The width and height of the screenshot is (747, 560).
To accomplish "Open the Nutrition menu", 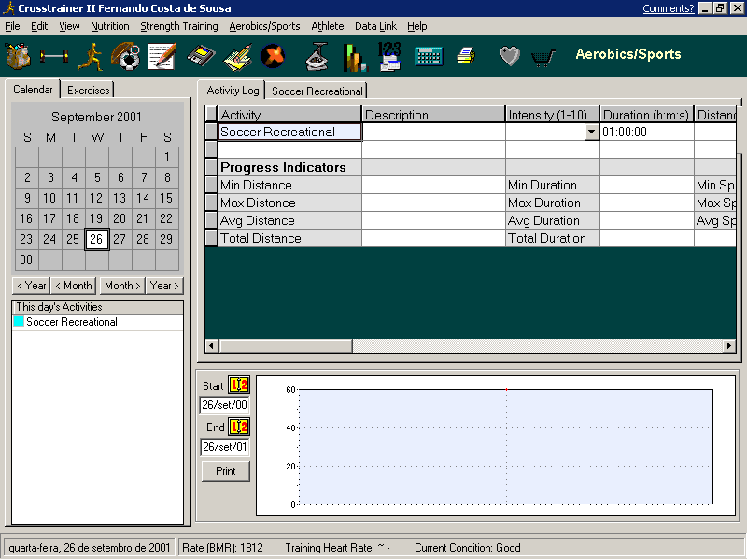I will (x=109, y=26).
